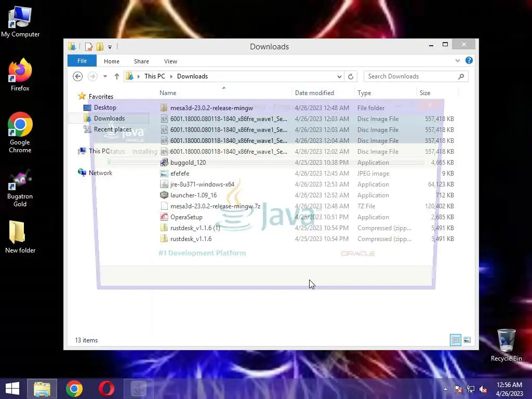The width and height of the screenshot is (532, 399).
Task: Open muted volume tray icon
Action: point(483,389)
